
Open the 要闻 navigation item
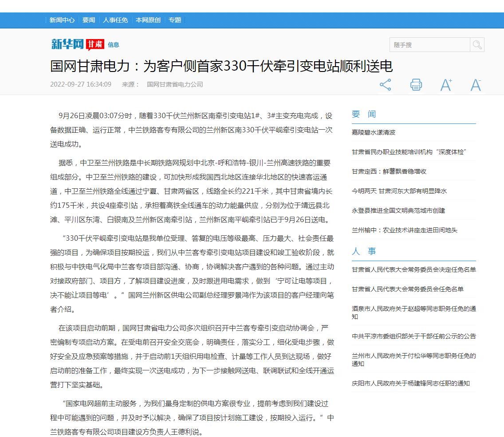pyautogui.click(x=89, y=20)
